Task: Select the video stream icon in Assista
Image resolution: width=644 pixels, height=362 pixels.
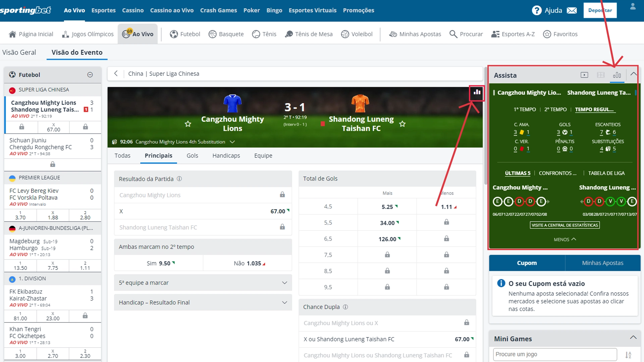Action: click(584, 75)
